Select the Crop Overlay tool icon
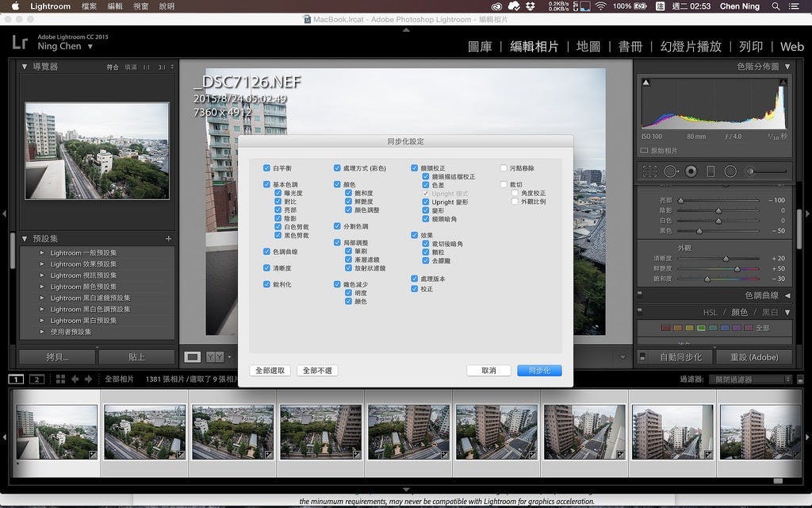 click(x=649, y=171)
